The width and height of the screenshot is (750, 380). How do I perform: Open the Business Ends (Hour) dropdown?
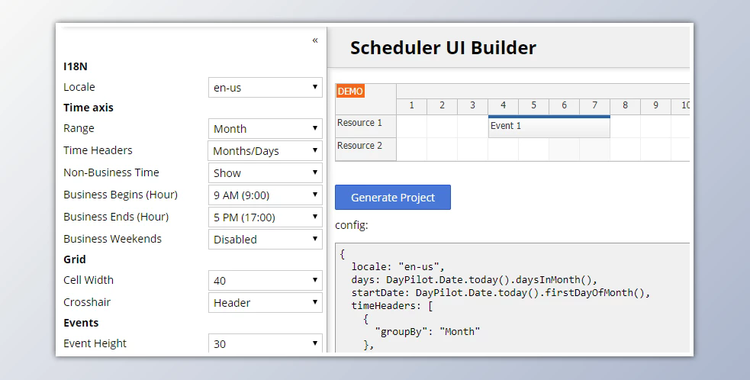click(x=265, y=217)
